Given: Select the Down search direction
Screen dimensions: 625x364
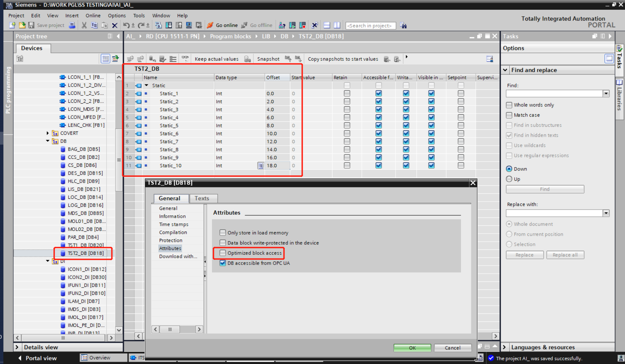Looking at the screenshot, I should [x=509, y=169].
